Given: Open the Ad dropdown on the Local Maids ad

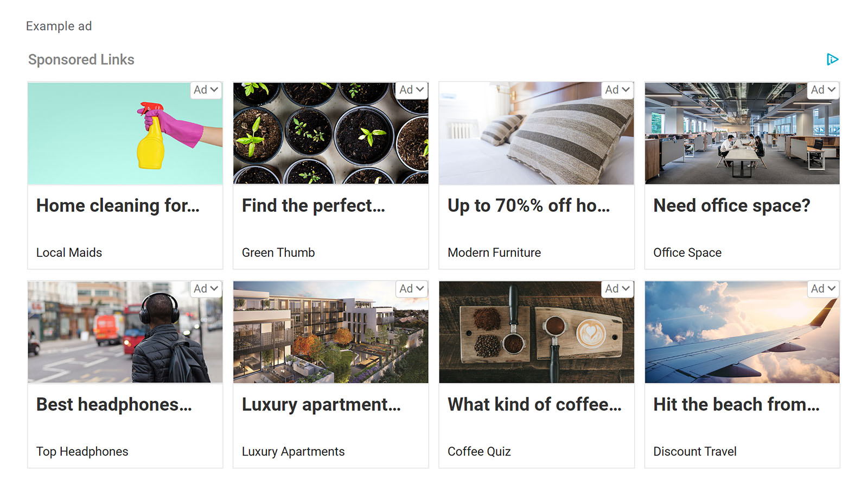Looking at the screenshot, I should 206,90.
